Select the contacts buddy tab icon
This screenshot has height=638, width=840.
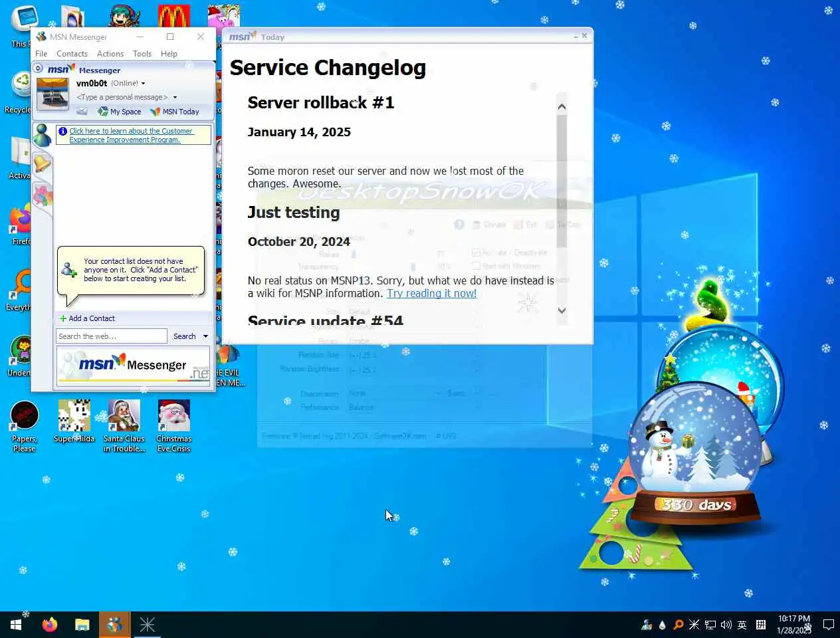[42, 136]
